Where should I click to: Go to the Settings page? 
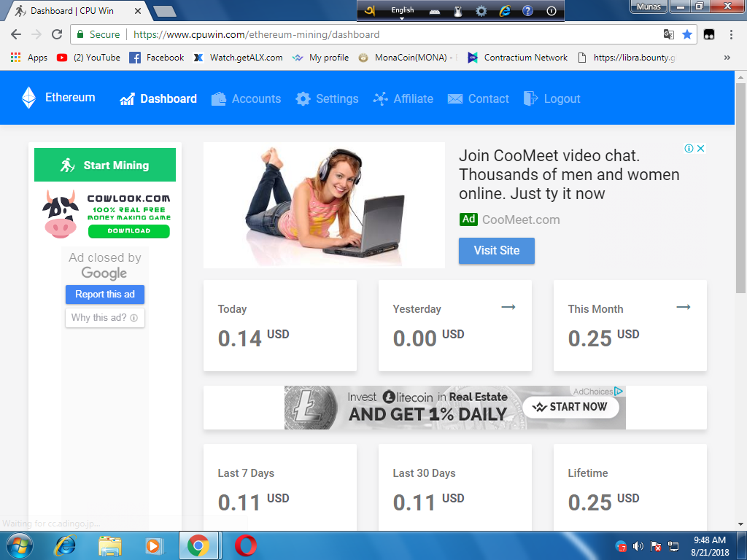327,98
